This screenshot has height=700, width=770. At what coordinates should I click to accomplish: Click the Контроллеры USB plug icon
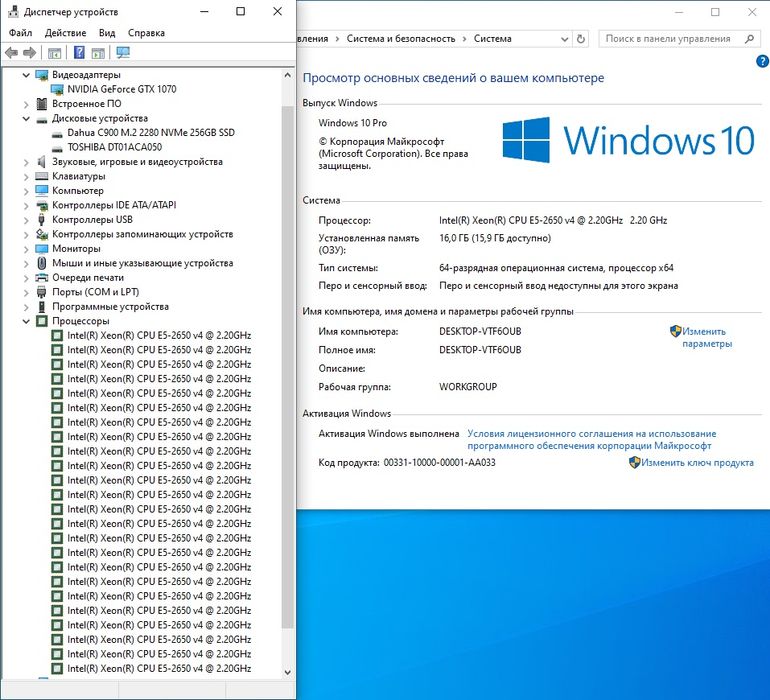point(42,220)
